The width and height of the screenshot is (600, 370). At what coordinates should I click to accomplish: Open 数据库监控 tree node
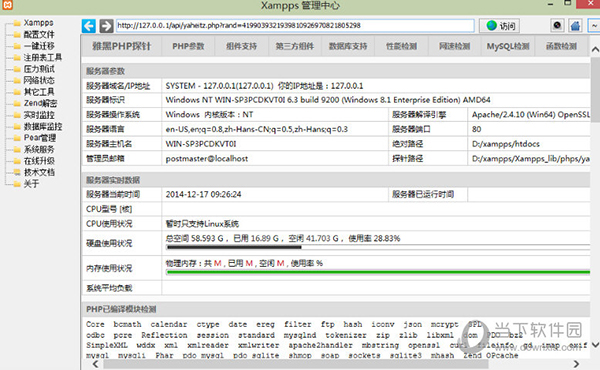42,126
